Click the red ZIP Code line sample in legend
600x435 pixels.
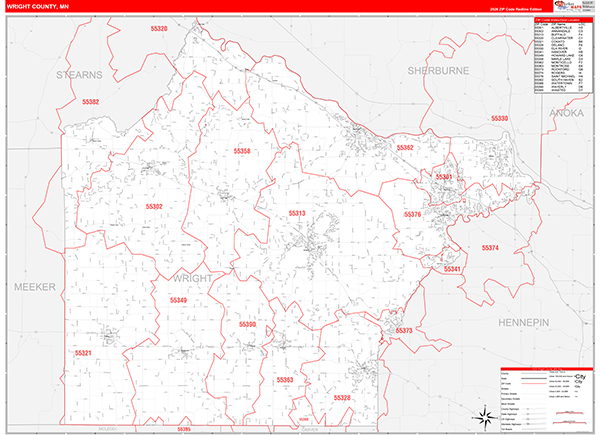click(534, 383)
